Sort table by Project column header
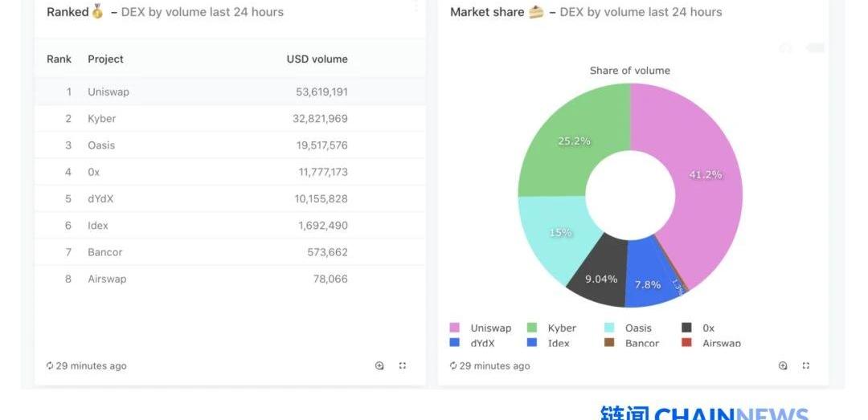Screen dimensions: 868x420 pyautogui.click(x=105, y=59)
